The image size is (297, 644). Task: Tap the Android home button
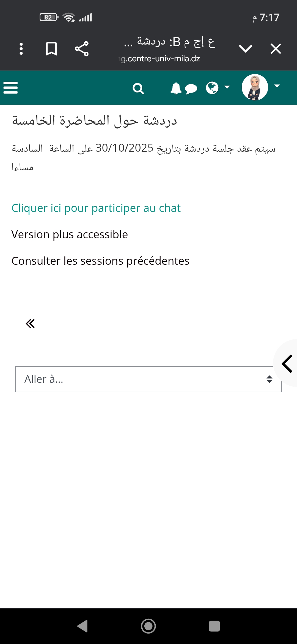pyautogui.click(x=148, y=626)
